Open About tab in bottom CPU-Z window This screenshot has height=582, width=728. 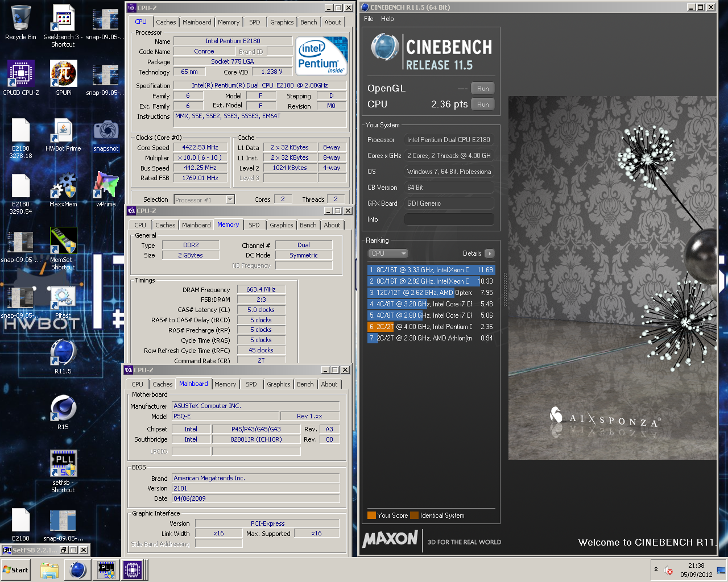click(329, 384)
